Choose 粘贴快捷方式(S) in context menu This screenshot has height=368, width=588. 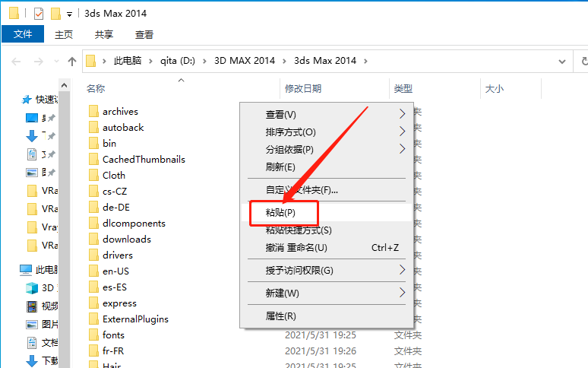(x=327, y=230)
